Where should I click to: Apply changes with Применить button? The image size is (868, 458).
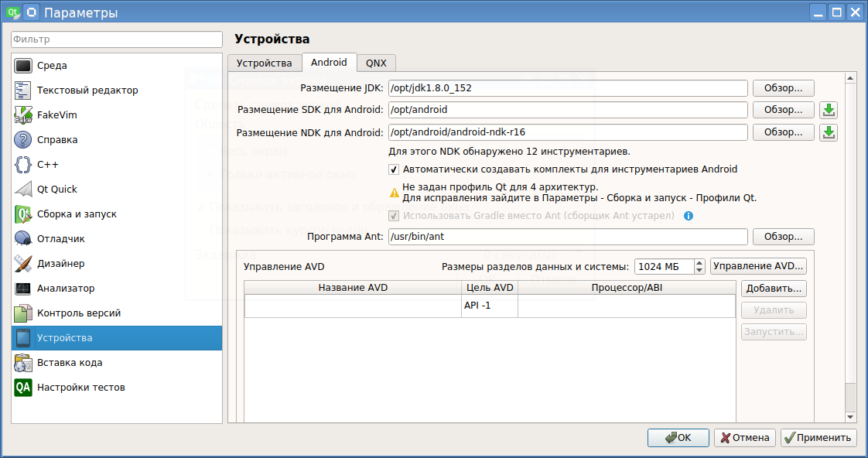tap(818, 438)
